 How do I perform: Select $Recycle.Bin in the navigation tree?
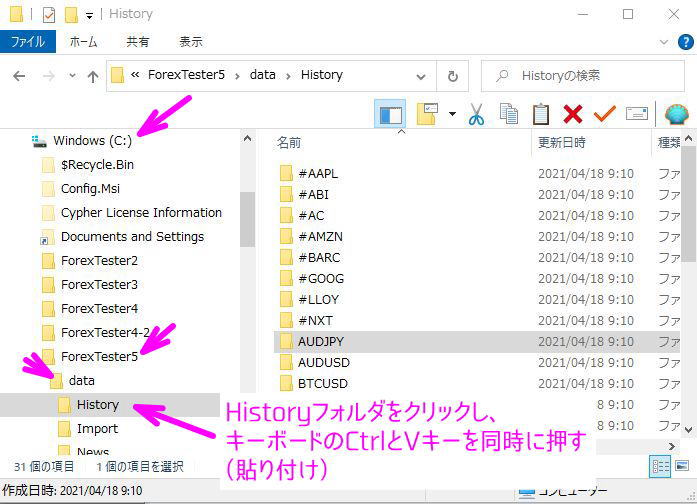(x=97, y=165)
